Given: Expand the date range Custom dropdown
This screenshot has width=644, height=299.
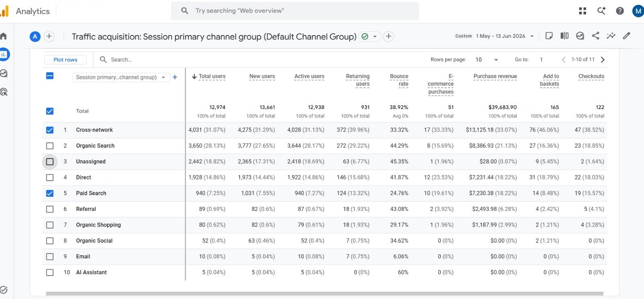Looking at the screenshot, I should click(x=495, y=36).
